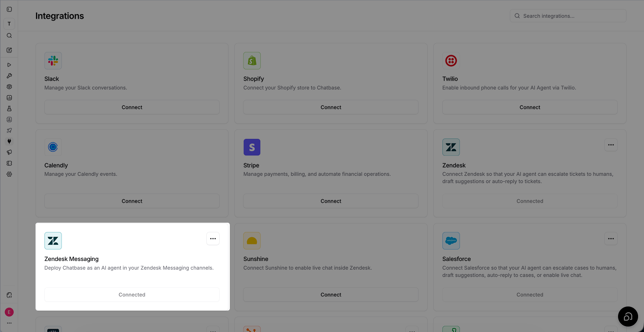Connect the Slack integration
Screen dimensions: 644x332
[x=132, y=107]
